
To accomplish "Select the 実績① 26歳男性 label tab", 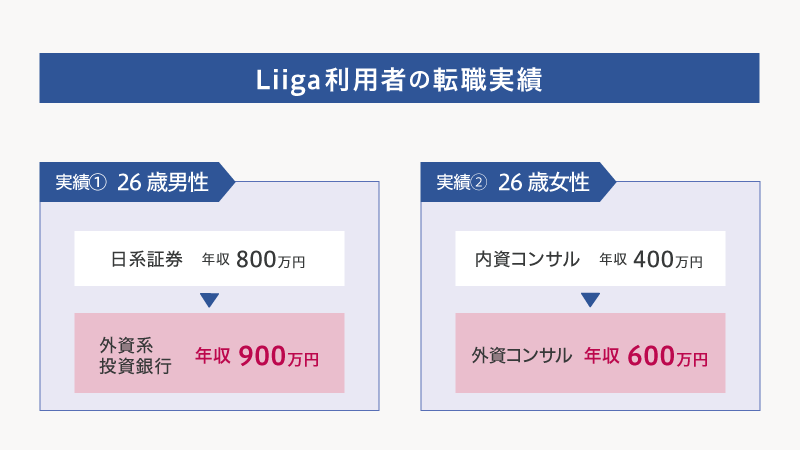I will [x=137, y=182].
